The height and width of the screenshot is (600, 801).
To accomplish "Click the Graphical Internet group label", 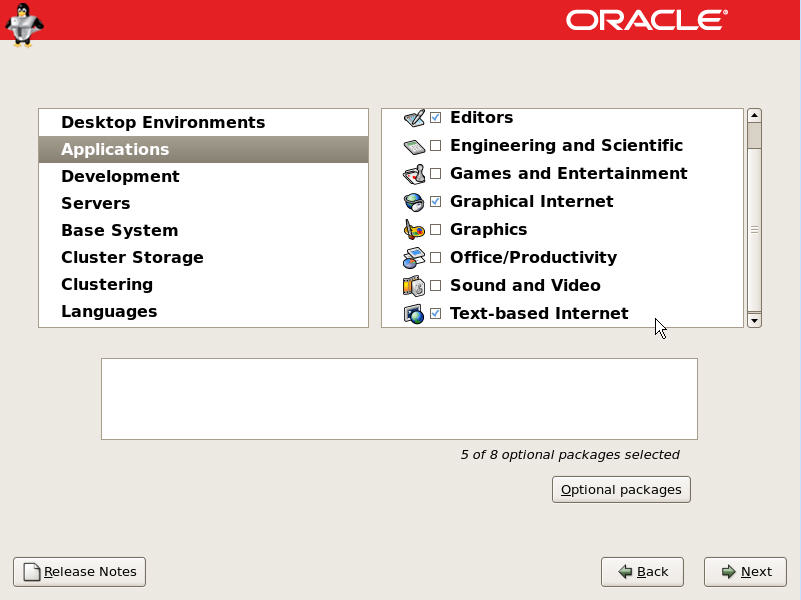I will pos(532,202).
